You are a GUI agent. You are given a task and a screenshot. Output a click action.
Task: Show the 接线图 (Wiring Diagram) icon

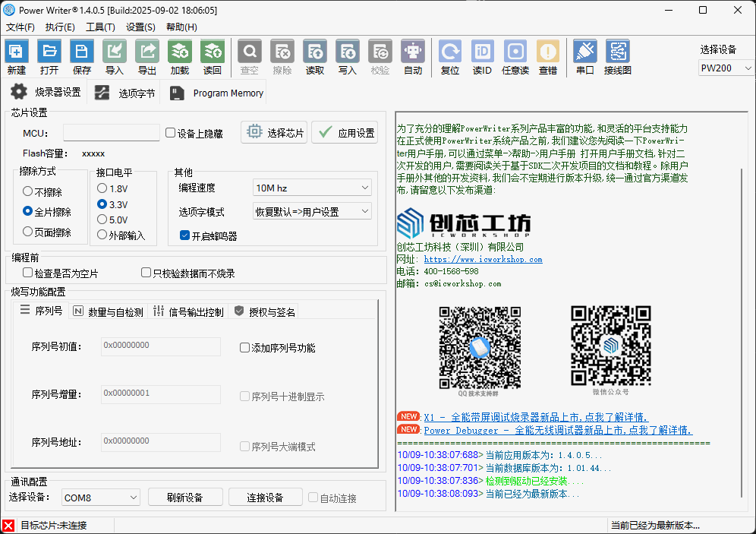(x=618, y=52)
